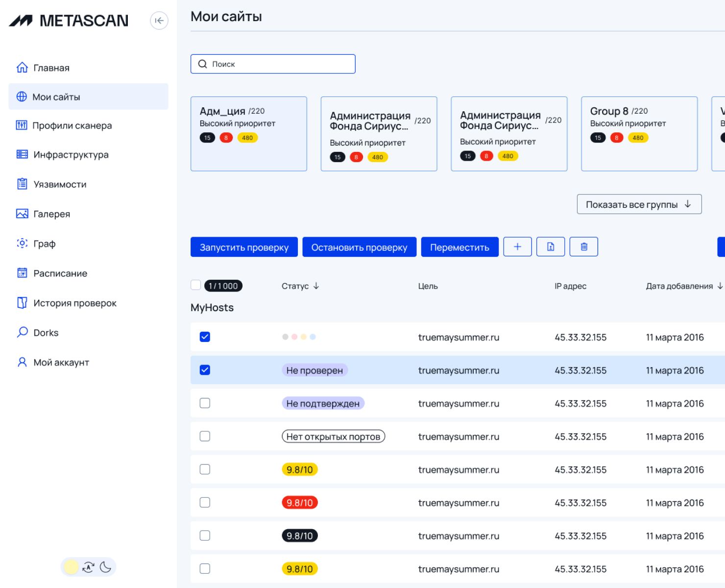The height and width of the screenshot is (588, 725).
Task: Focus the Поиск search field
Action: coord(273,64)
